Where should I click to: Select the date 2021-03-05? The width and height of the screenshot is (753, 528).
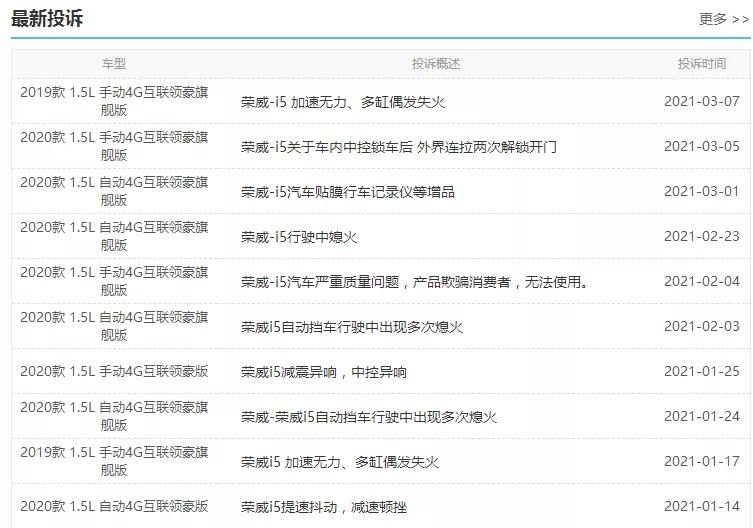tap(702, 147)
